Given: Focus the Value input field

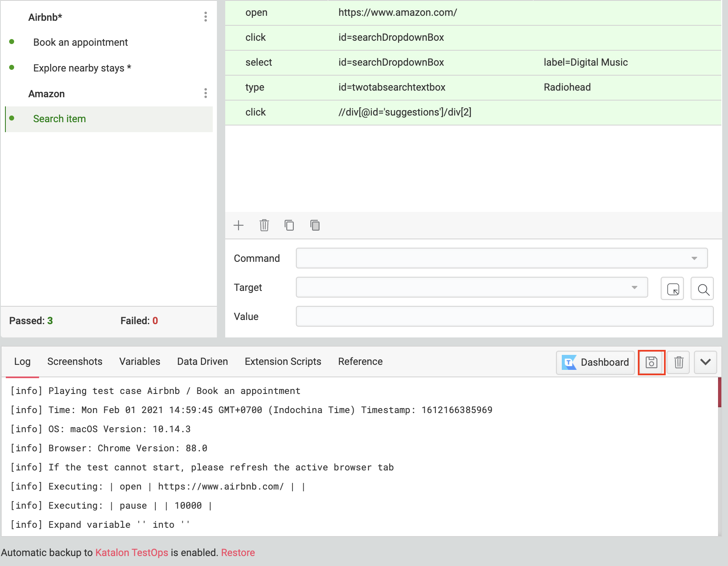Looking at the screenshot, I should (505, 316).
